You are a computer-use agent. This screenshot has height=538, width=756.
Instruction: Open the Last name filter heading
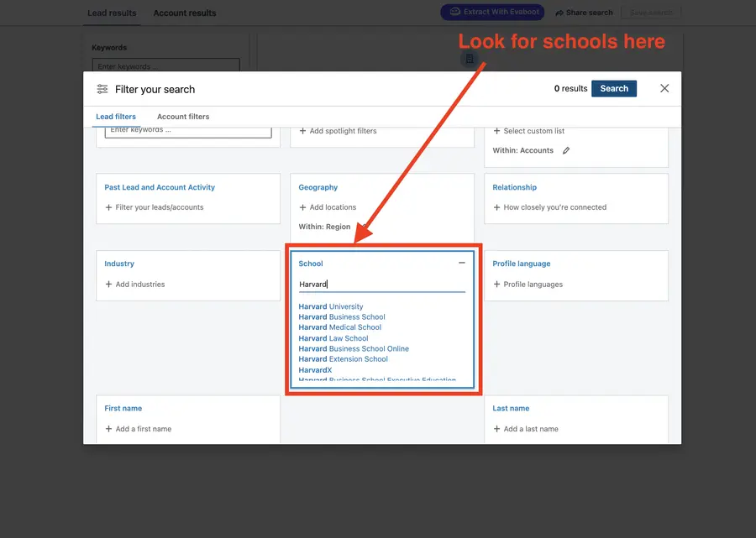[511, 408]
